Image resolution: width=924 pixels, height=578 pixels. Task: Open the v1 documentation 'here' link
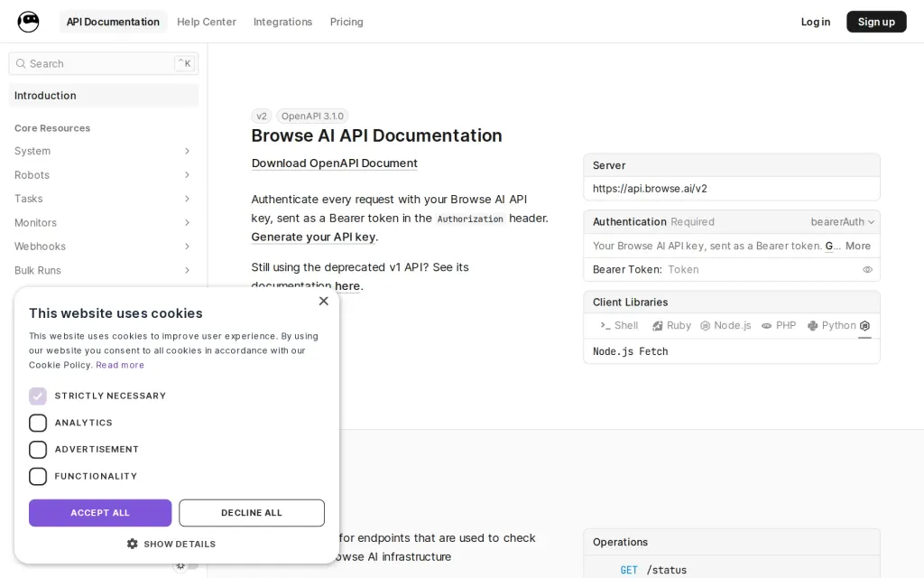347,286
